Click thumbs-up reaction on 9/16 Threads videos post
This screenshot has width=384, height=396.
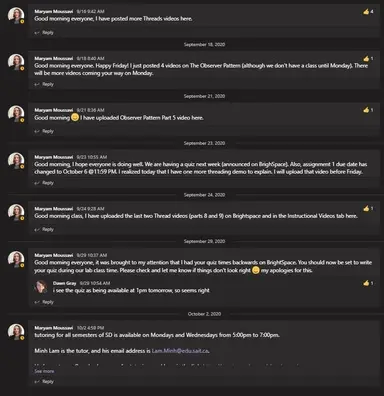coord(366,12)
